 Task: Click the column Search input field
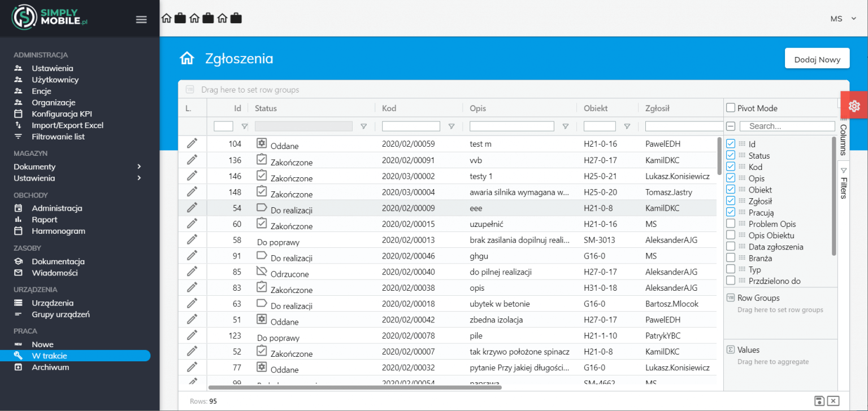pos(787,126)
